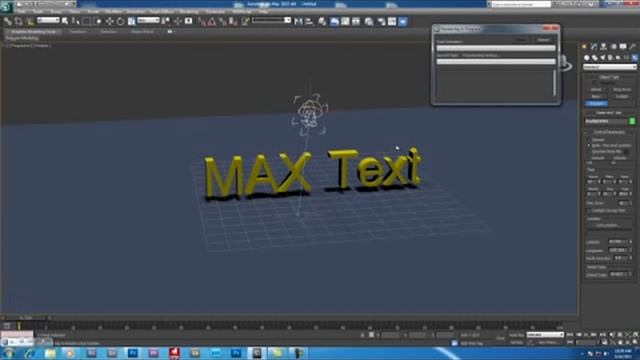Switch to the Utilities command panel
Screen dimensions: 640x360
point(633,47)
